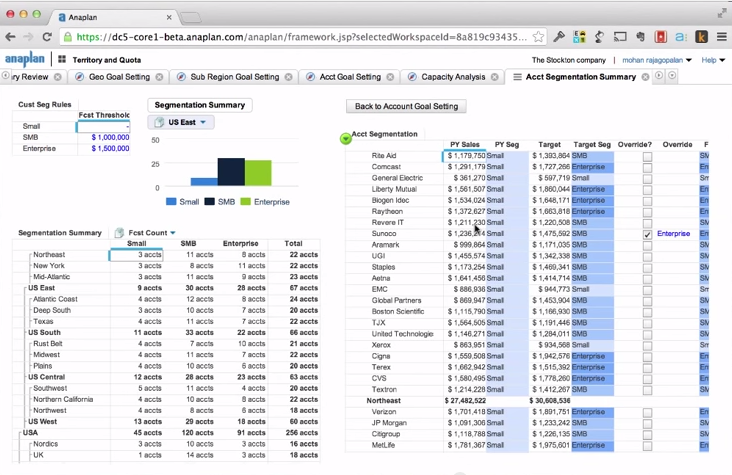Click the enter-fullscreen arrows in window corner

coord(722,14)
